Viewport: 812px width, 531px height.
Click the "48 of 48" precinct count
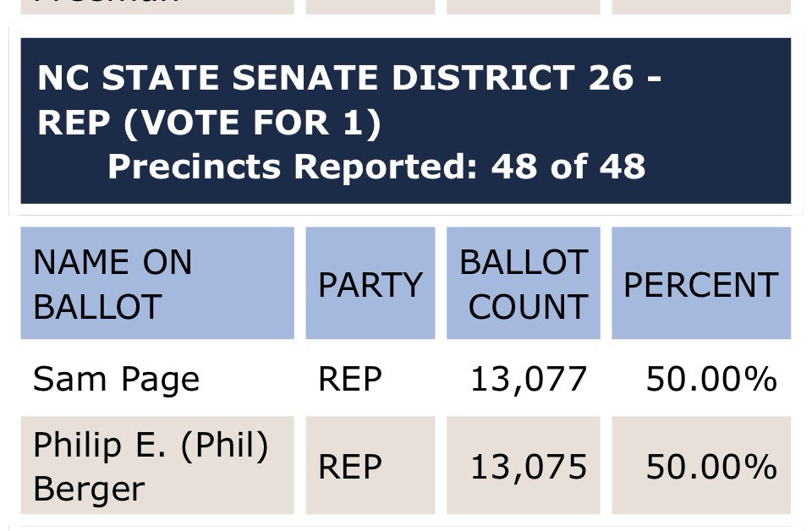[x=568, y=167]
